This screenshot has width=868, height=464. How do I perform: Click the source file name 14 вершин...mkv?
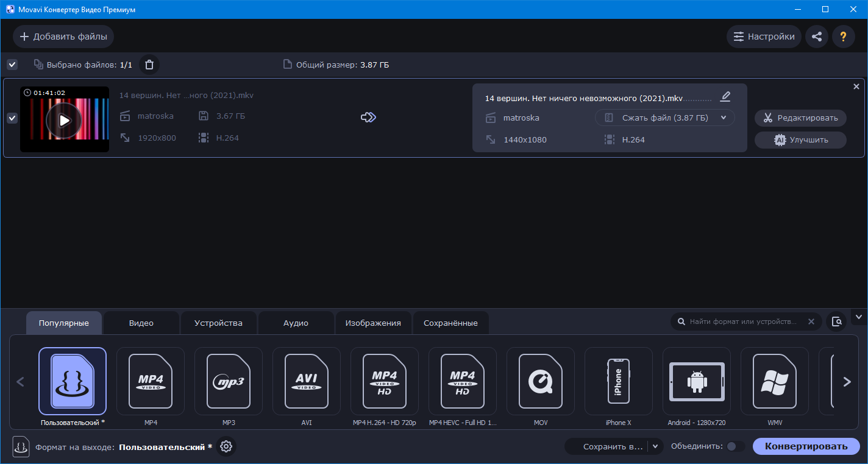click(187, 95)
